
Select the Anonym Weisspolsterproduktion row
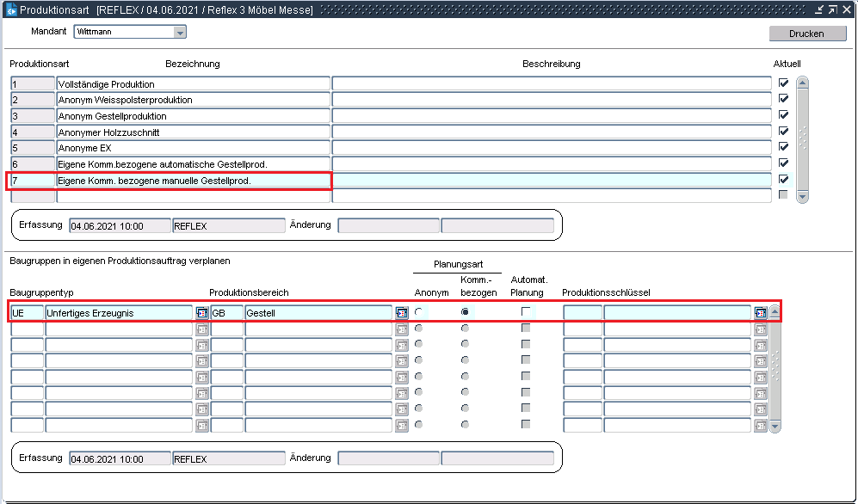pos(193,100)
